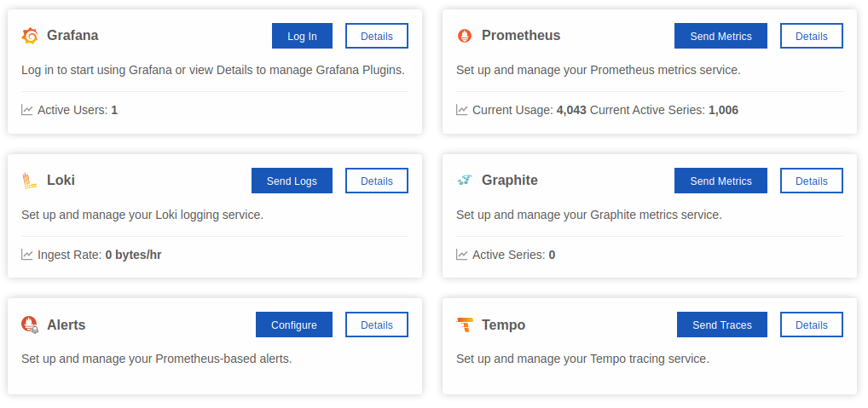Click the chart icon beside Active Series
Image resolution: width=868 pixels, height=408 pixels.
[461, 255]
